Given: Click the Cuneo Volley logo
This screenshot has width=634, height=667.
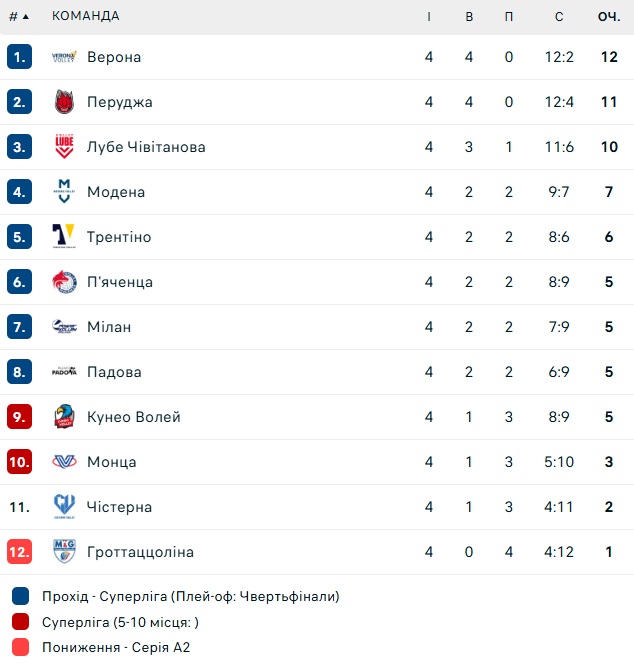Looking at the screenshot, I should (64, 417).
